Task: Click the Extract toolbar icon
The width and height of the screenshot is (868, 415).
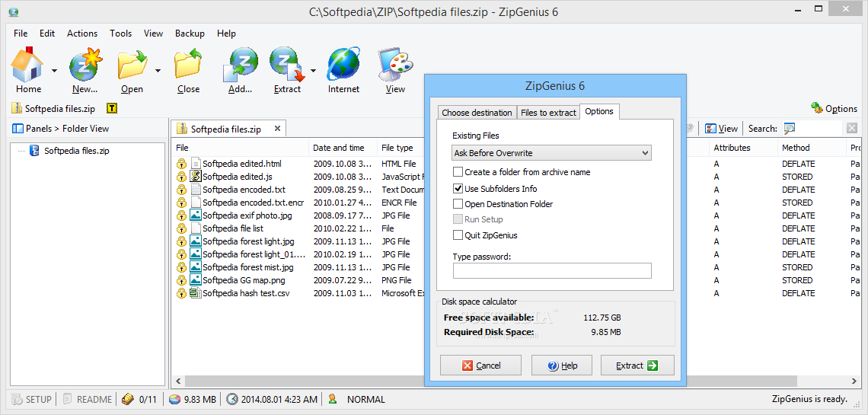Action: click(287, 65)
